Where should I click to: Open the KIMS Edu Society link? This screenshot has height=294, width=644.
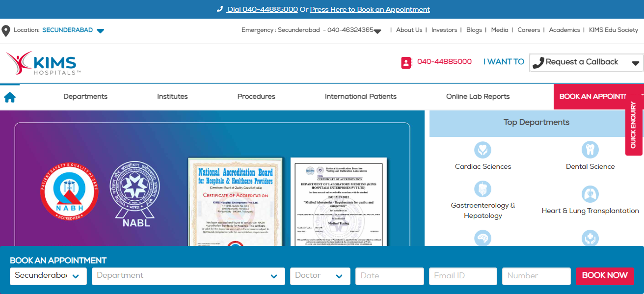614,30
